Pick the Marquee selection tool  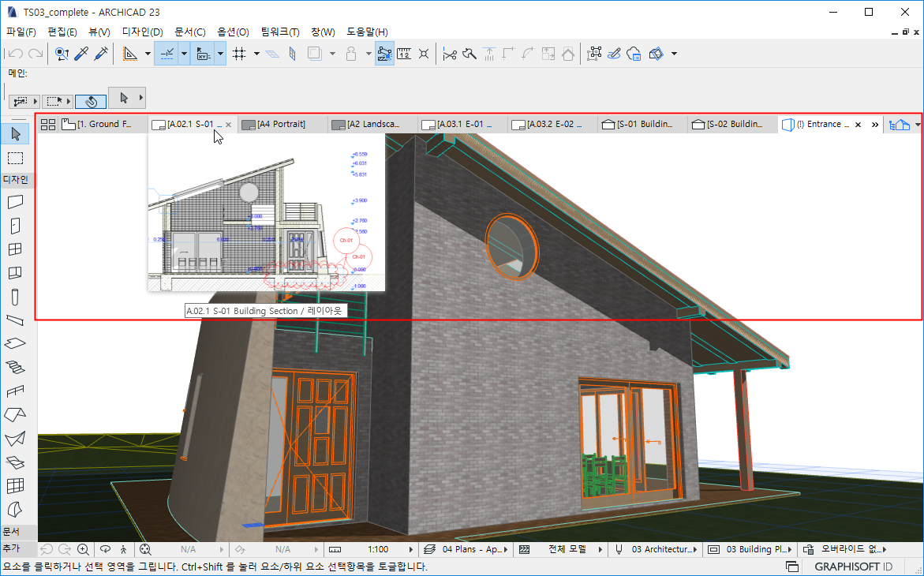(x=15, y=158)
